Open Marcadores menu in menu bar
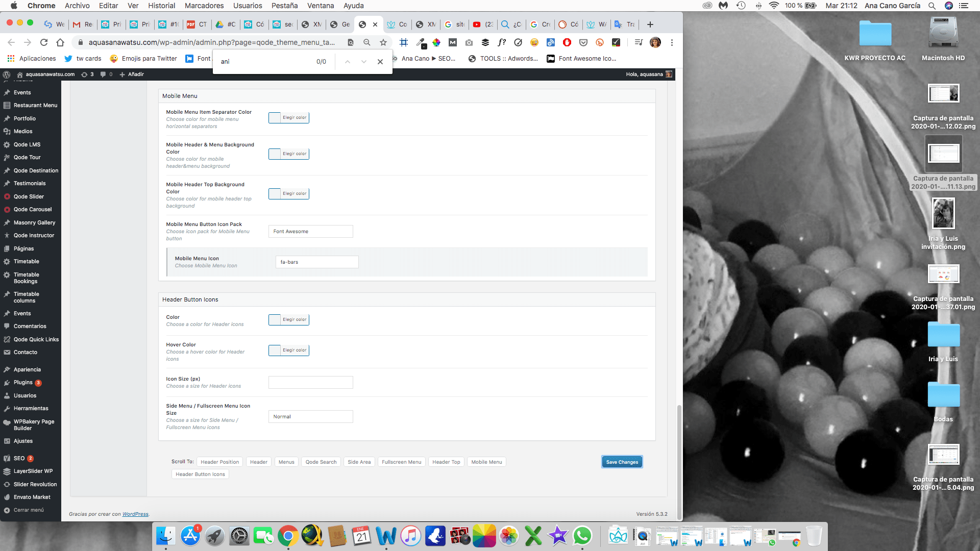Viewport: 980px width, 551px height. [x=204, y=6]
